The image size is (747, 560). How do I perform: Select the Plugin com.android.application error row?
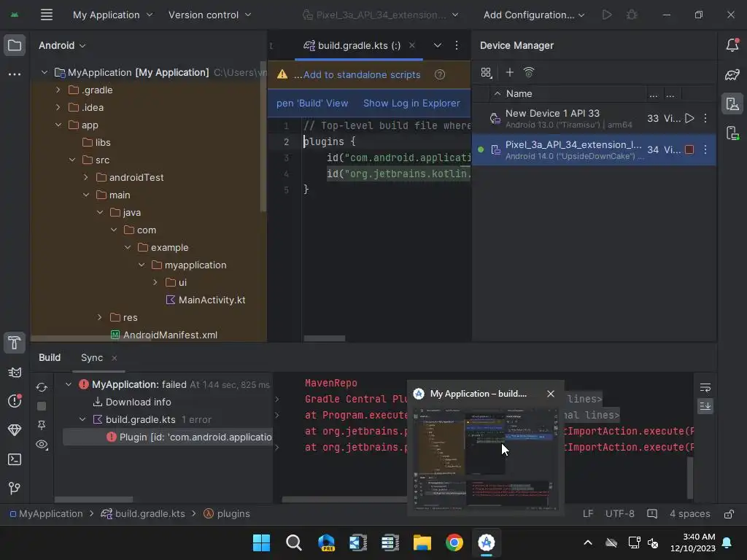[x=168, y=437]
